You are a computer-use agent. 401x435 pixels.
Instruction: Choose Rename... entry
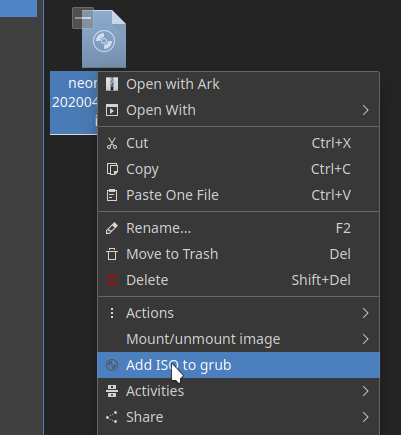pyautogui.click(x=238, y=228)
